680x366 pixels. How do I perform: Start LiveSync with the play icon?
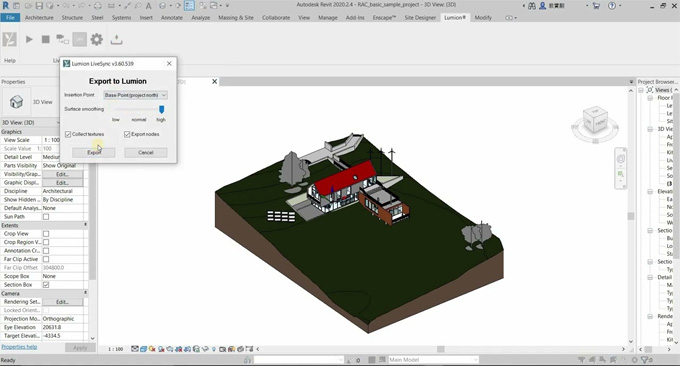(29, 39)
